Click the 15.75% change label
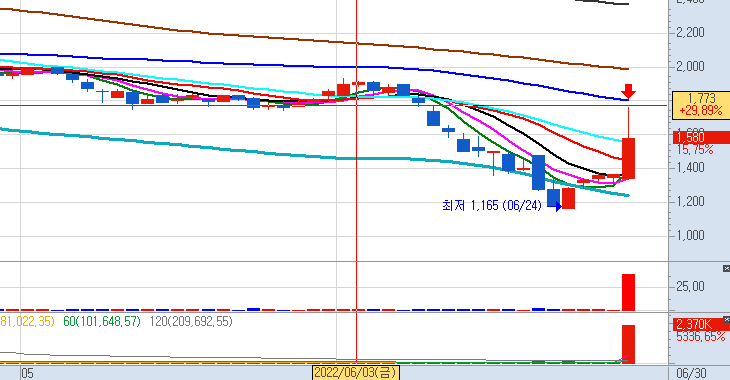This screenshot has width=730, height=380. coord(695,149)
